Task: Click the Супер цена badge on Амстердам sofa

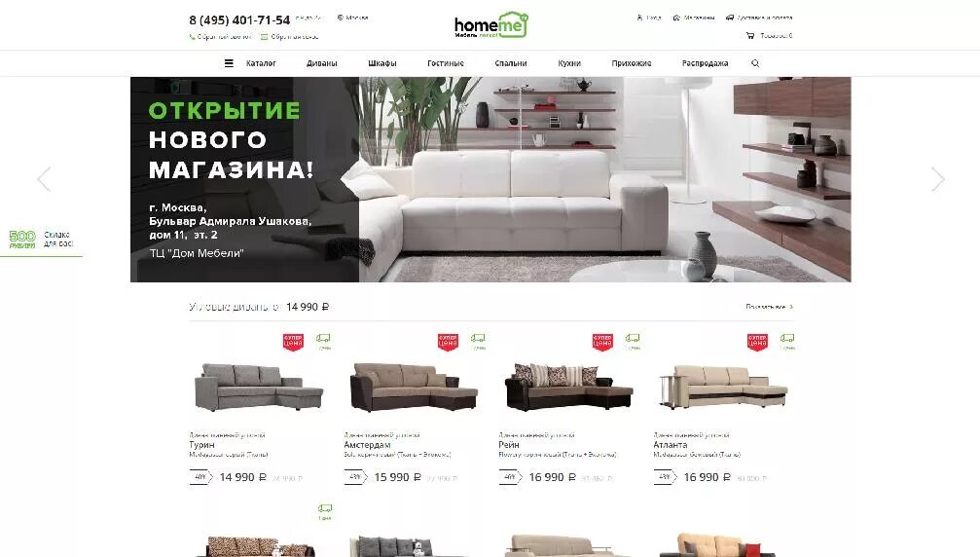Action: coord(448,342)
